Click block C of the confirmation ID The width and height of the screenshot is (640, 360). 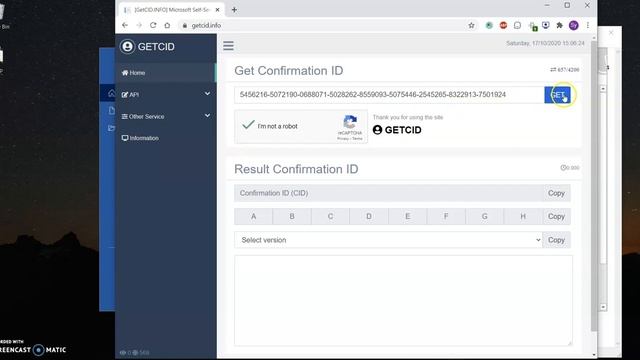click(x=330, y=216)
